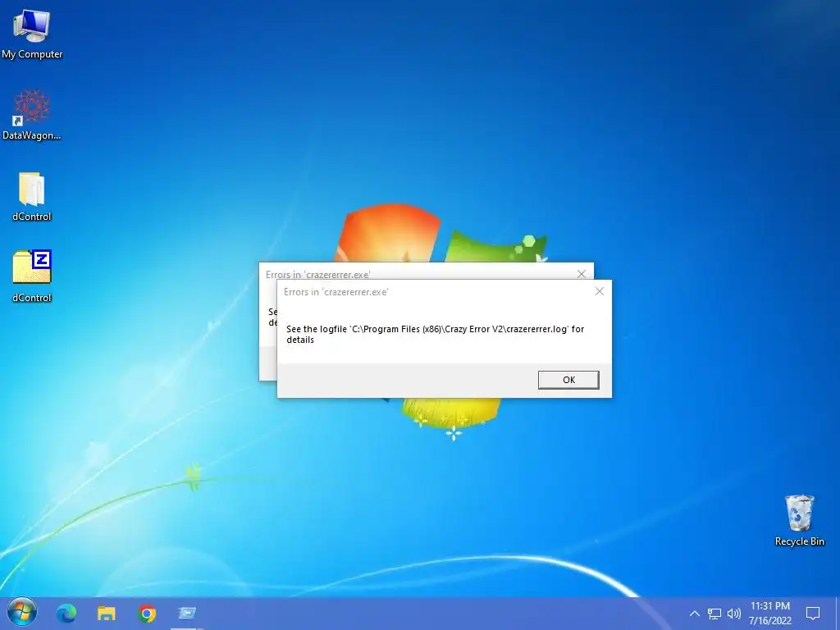Open the Start menu orb
This screenshot has width=840, height=630.
[x=22, y=612]
